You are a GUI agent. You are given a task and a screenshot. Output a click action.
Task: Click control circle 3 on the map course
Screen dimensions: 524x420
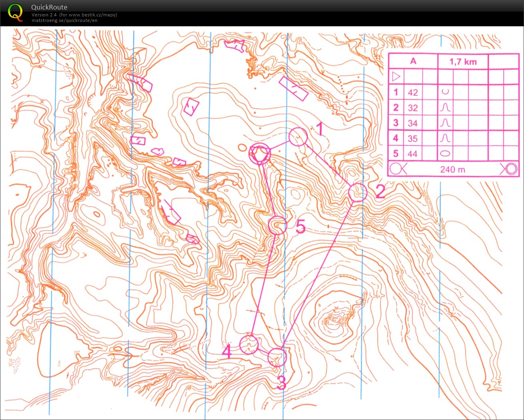[x=277, y=357]
